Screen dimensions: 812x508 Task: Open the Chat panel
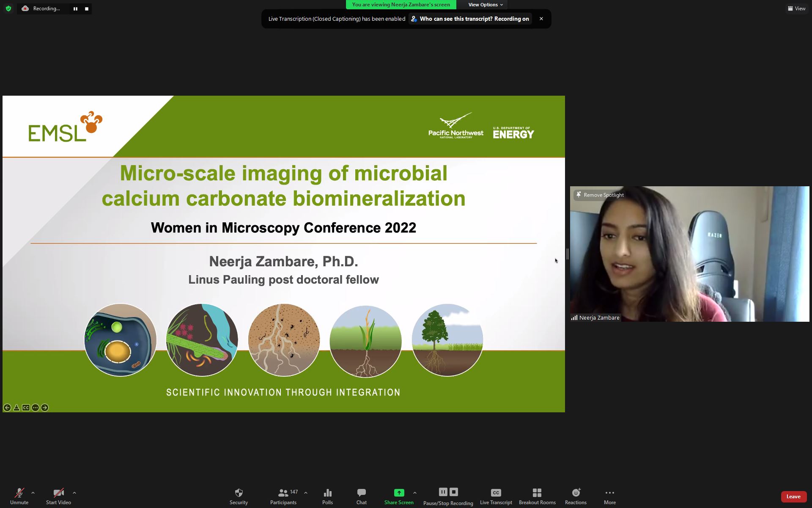[x=361, y=496]
